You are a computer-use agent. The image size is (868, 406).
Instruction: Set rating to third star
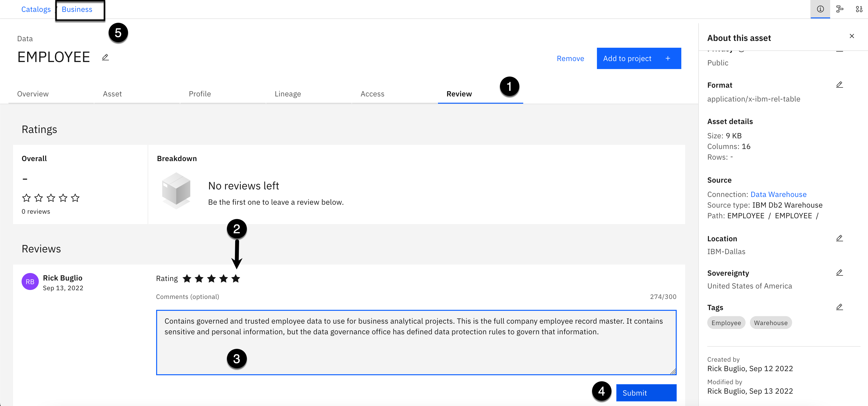pos(211,278)
